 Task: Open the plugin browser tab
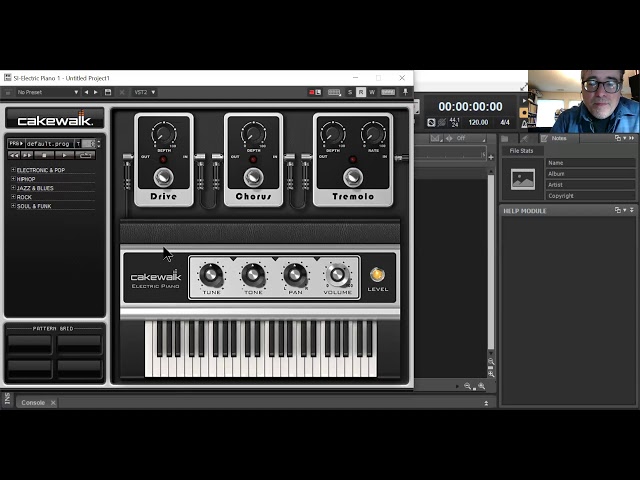tap(524, 139)
